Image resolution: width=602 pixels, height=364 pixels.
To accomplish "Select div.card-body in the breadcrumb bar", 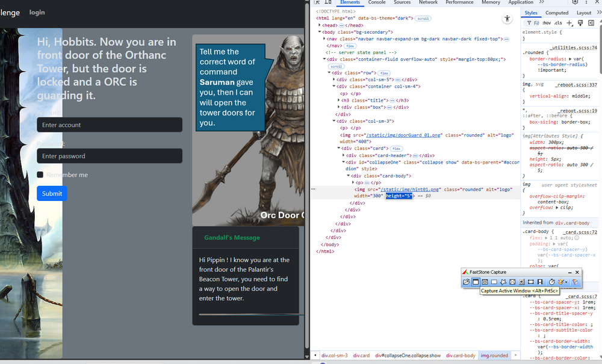I will (x=461, y=356).
